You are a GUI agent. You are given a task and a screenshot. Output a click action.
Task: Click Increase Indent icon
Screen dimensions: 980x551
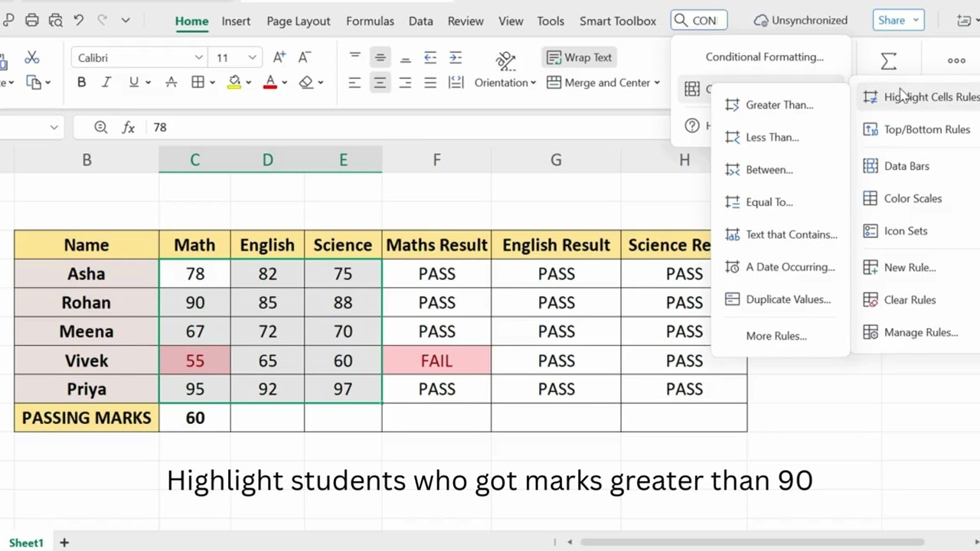click(x=456, y=57)
